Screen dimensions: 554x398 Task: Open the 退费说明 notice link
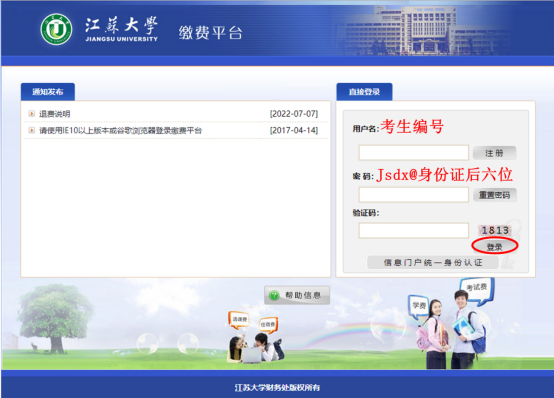coord(54,114)
